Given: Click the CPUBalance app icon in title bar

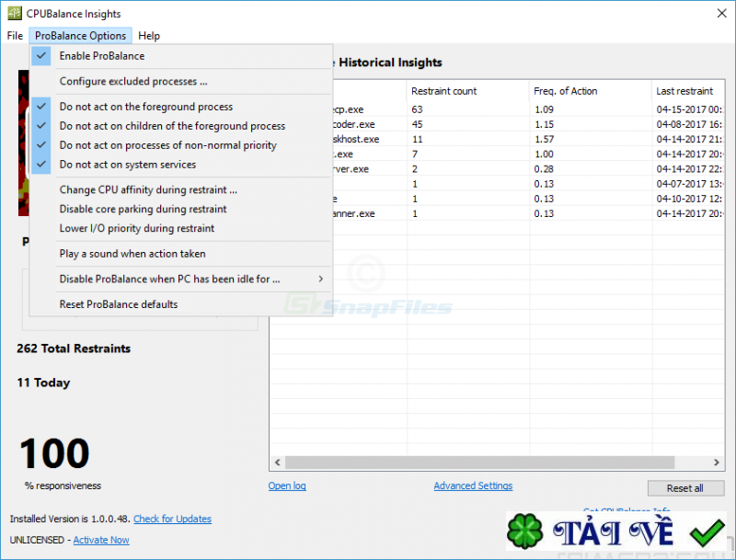Looking at the screenshot, I should pos(15,13).
